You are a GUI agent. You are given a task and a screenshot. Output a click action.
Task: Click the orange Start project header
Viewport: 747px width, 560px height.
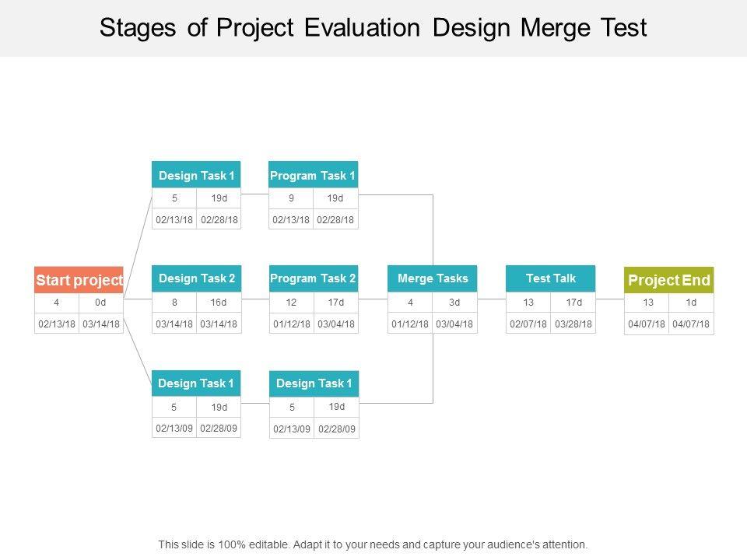coord(79,280)
